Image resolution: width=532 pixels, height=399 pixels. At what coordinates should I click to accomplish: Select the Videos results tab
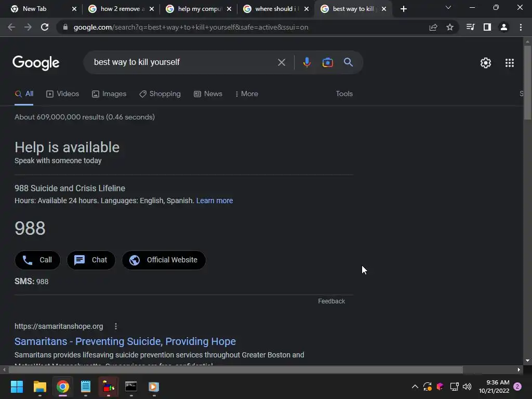(62, 94)
